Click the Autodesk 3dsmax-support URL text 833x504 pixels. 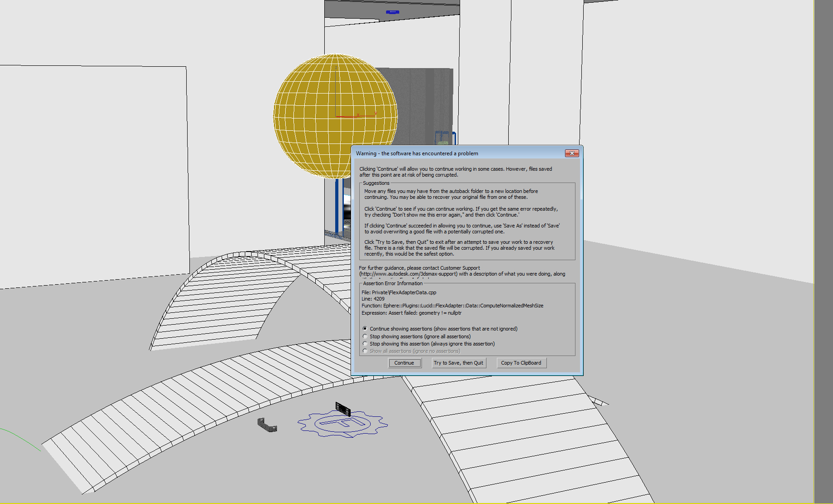(409, 274)
